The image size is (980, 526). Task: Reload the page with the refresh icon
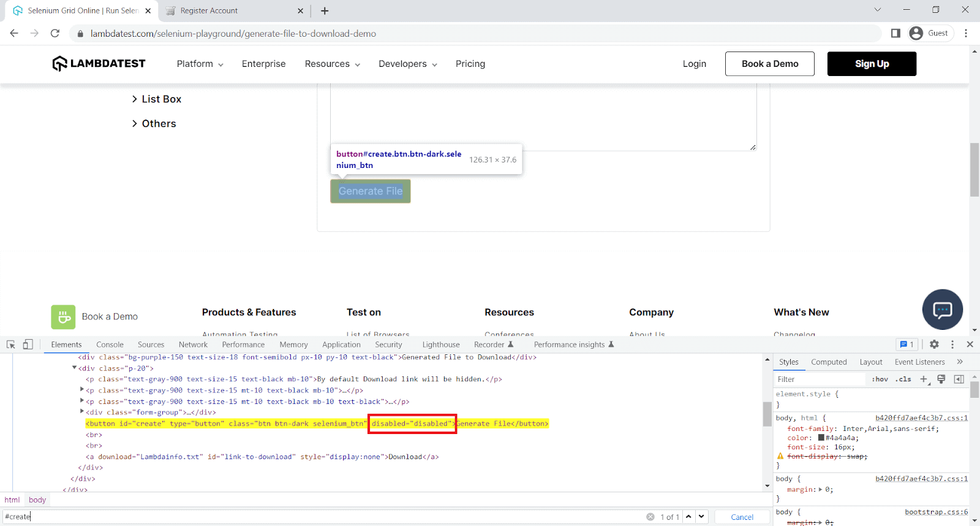pos(55,33)
